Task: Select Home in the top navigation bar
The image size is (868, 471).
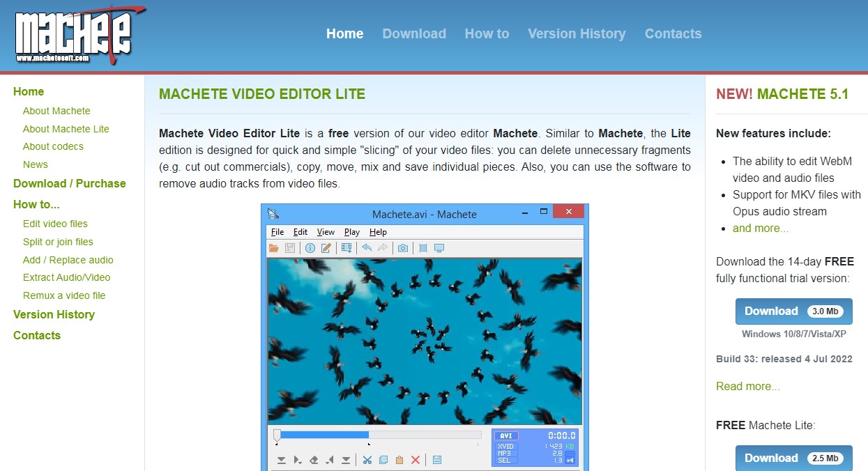Action: coord(345,33)
